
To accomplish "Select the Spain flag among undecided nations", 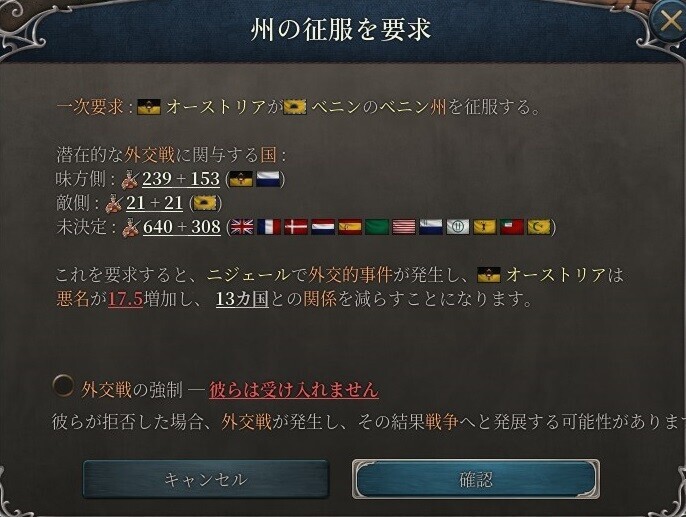I will coord(350,227).
